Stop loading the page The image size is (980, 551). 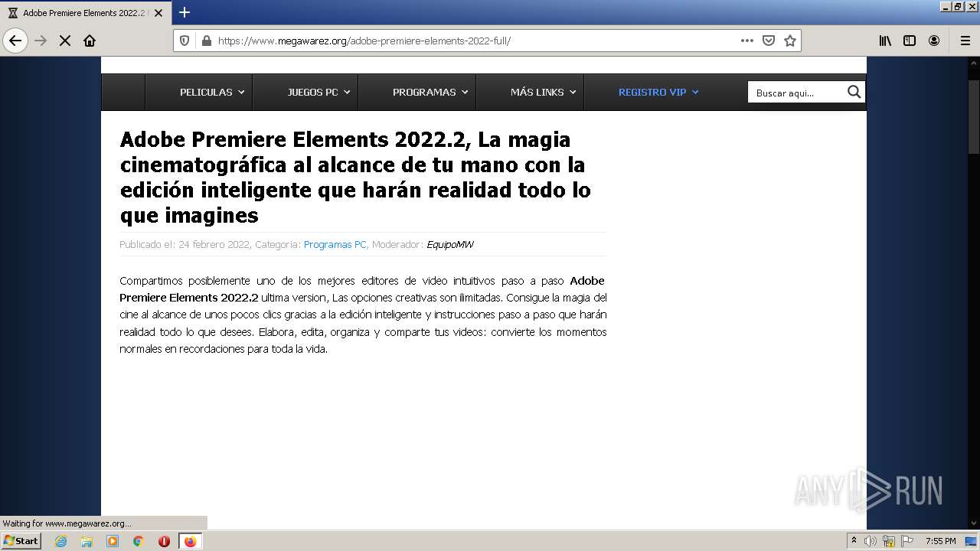[65, 41]
